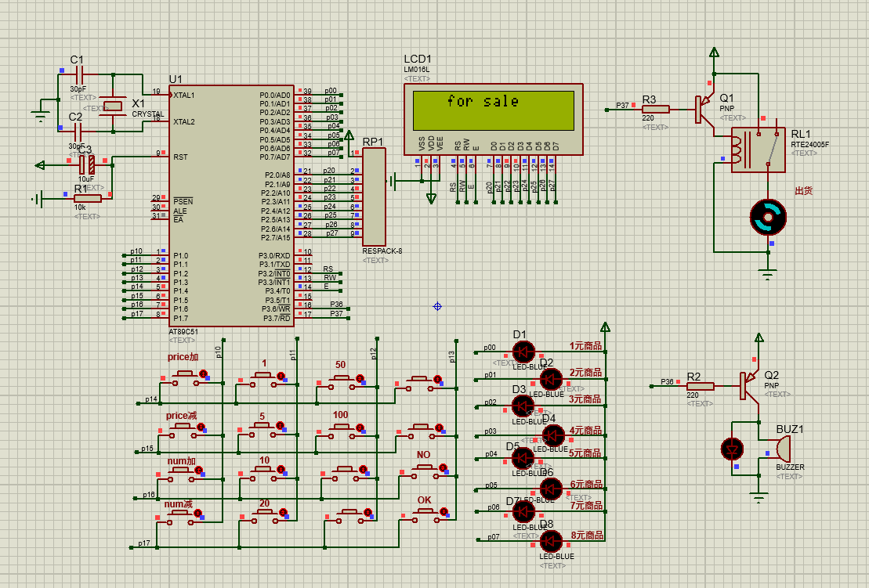Click the 'RESPACK-8' part label
This screenshot has width=869, height=588.
382,251
